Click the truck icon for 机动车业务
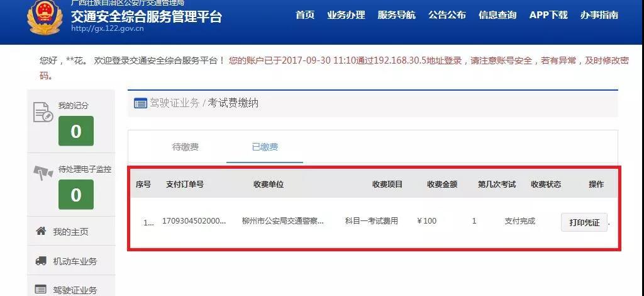 pos(41,261)
